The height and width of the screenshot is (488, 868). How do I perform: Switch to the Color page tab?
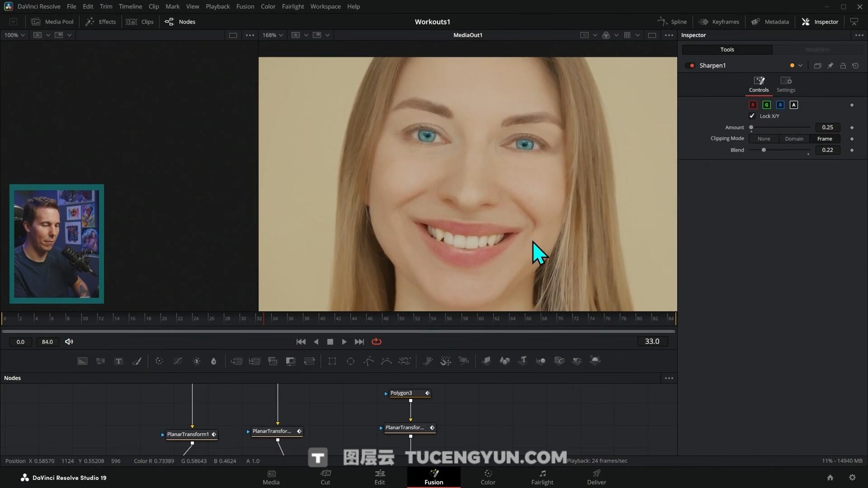pos(488,477)
